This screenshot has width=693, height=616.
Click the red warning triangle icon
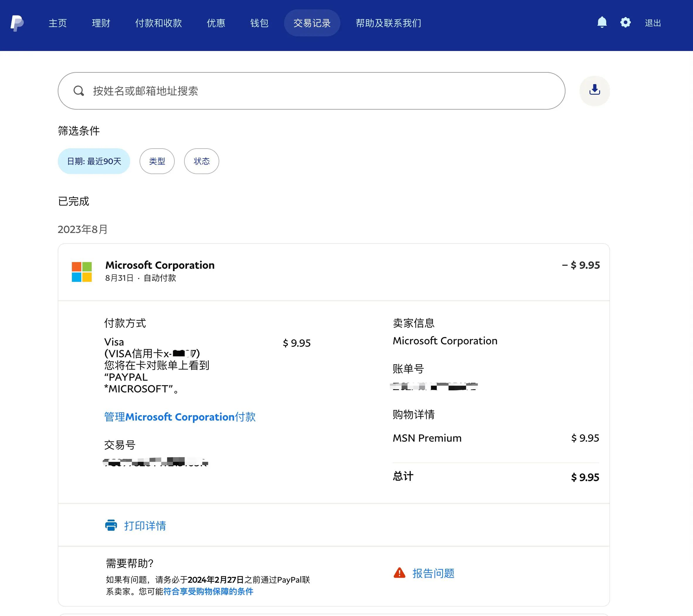(x=399, y=573)
